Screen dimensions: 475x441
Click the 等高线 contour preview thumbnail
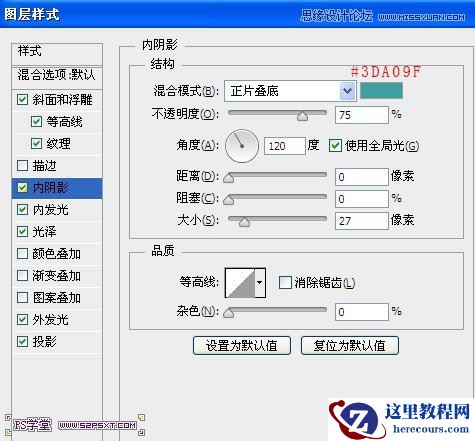pos(240,283)
